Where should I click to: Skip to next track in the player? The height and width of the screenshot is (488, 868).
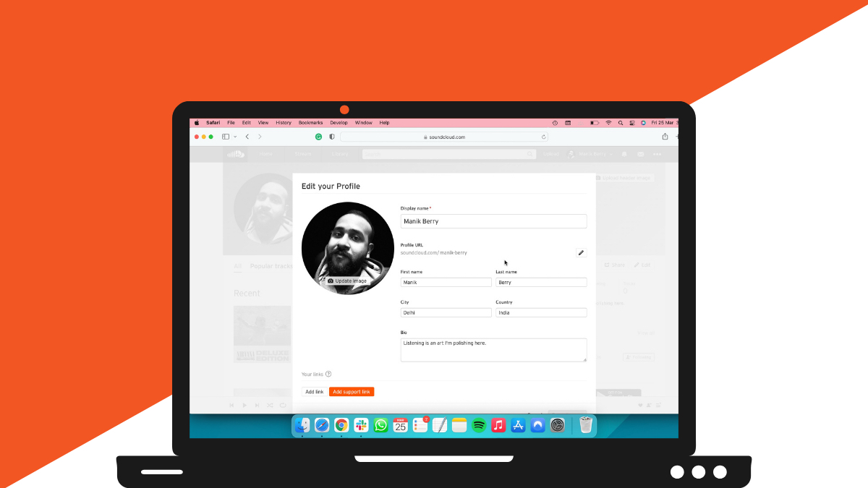tap(257, 405)
